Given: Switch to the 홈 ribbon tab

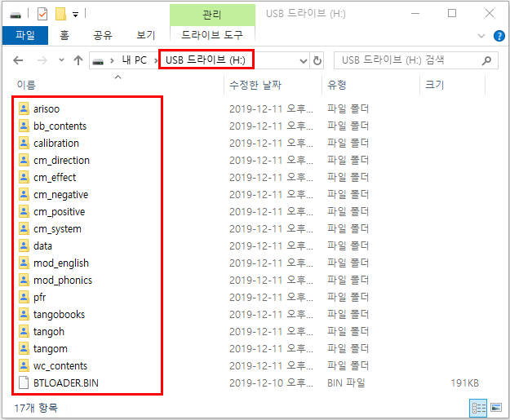Looking at the screenshot, I should (x=64, y=35).
